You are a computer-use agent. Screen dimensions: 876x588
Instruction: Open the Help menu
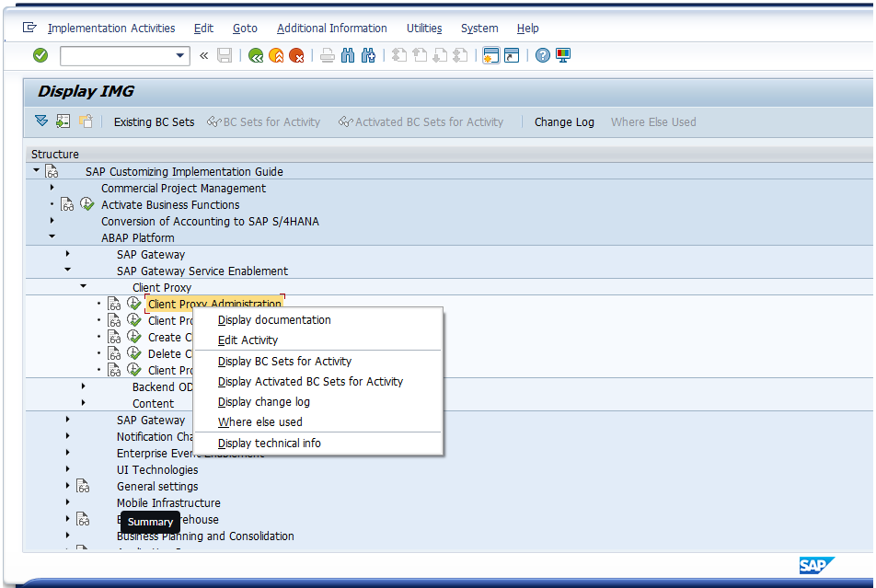click(x=527, y=28)
